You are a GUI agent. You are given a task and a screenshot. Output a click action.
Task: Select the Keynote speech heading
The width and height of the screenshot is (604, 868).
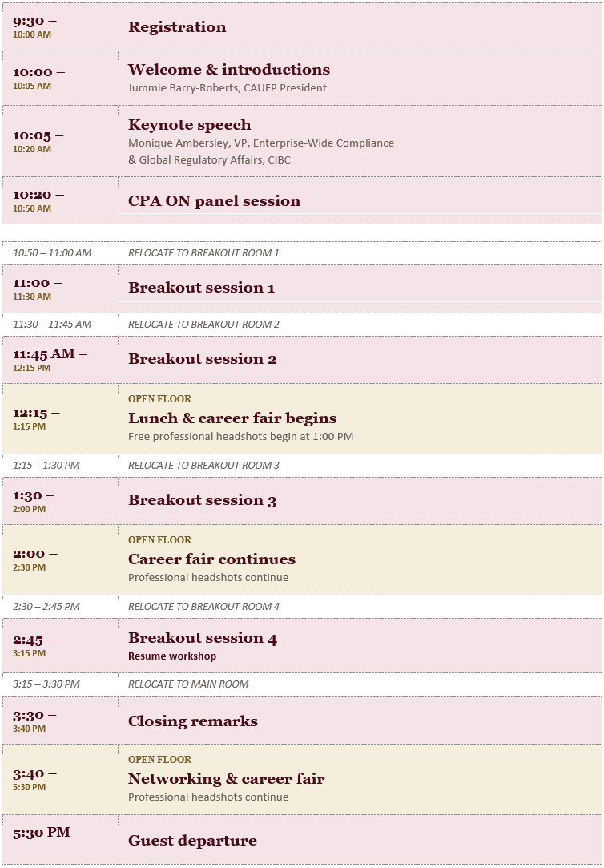click(x=190, y=125)
